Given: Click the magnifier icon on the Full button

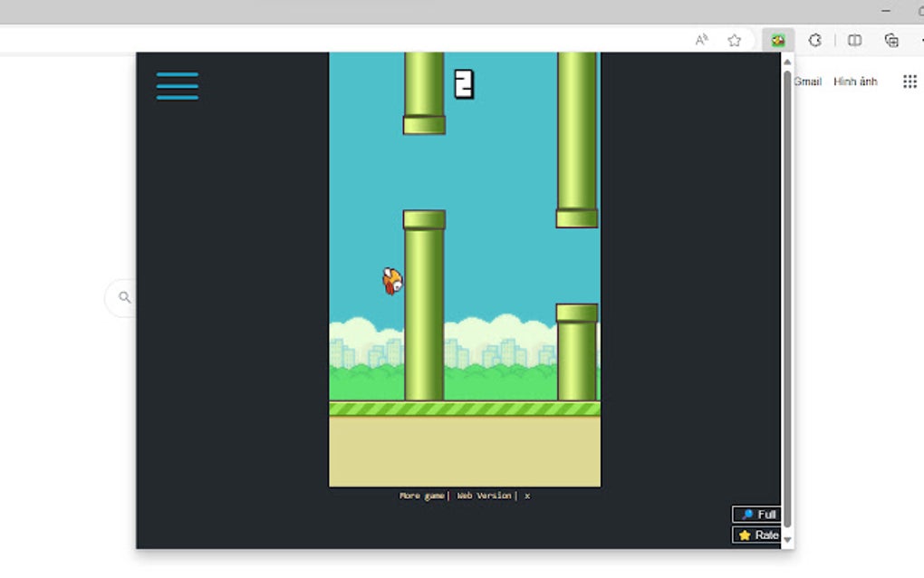Looking at the screenshot, I should coord(747,514).
